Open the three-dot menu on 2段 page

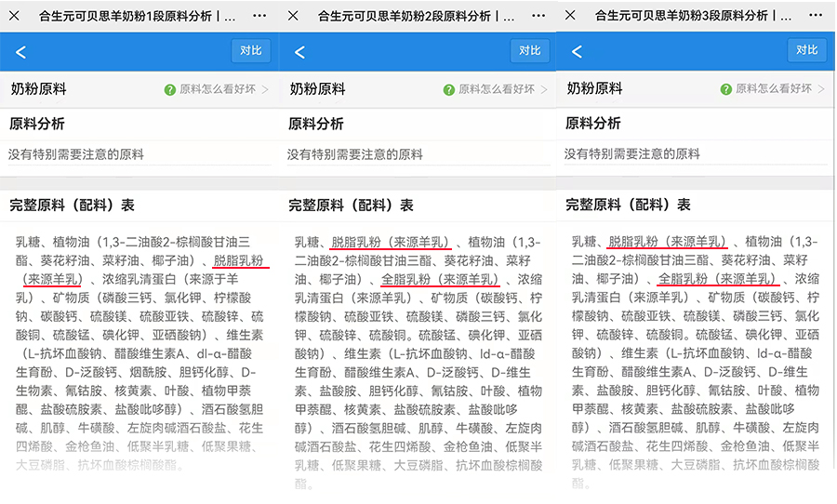[x=538, y=16]
